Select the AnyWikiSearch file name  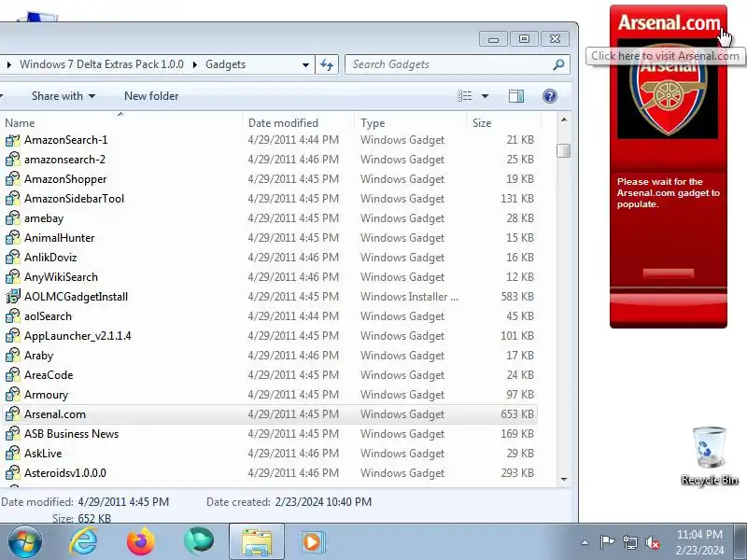click(61, 277)
